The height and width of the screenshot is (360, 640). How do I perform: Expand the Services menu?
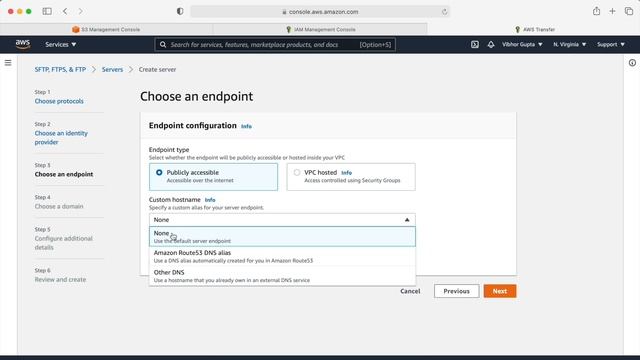tap(61, 44)
